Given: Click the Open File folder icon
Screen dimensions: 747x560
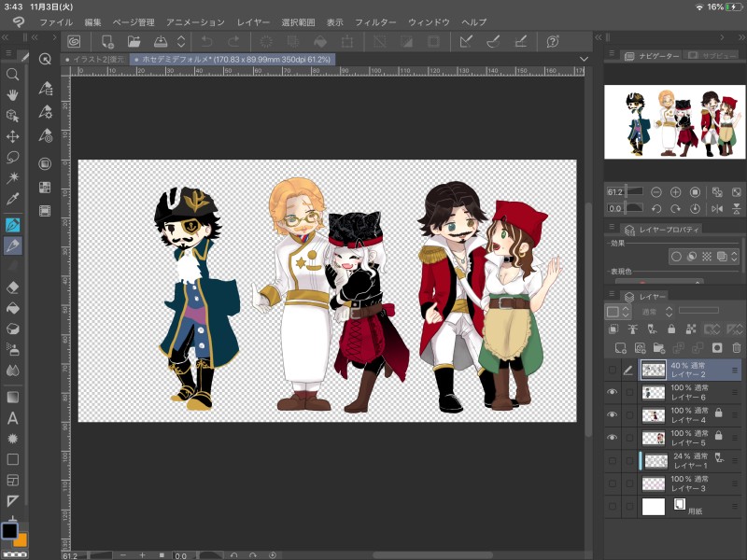Looking at the screenshot, I should tap(134, 41).
